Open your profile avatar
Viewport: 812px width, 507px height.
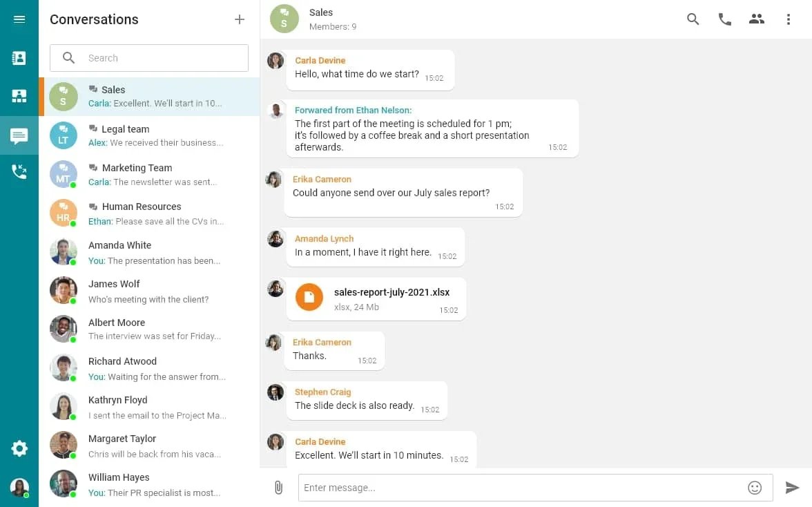[19, 487]
